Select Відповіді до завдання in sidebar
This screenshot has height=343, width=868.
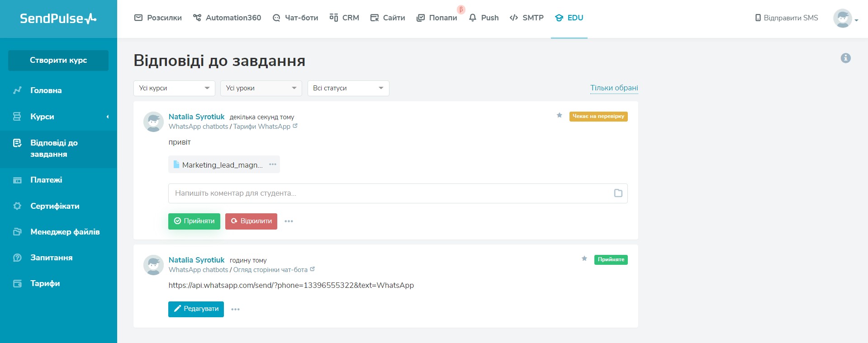click(x=58, y=149)
